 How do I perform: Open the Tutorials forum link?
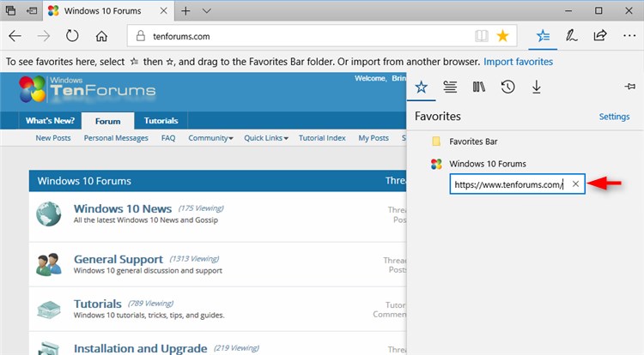[x=97, y=304]
